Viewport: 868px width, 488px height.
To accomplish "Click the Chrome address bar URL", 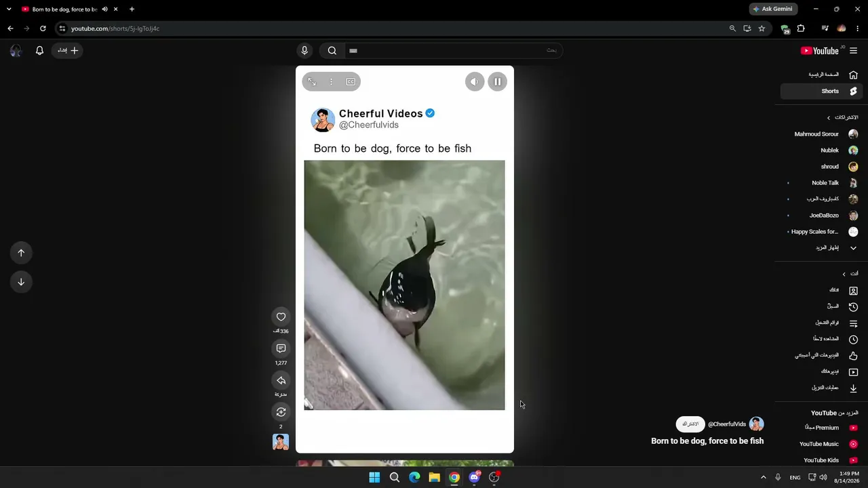I will point(115,28).
